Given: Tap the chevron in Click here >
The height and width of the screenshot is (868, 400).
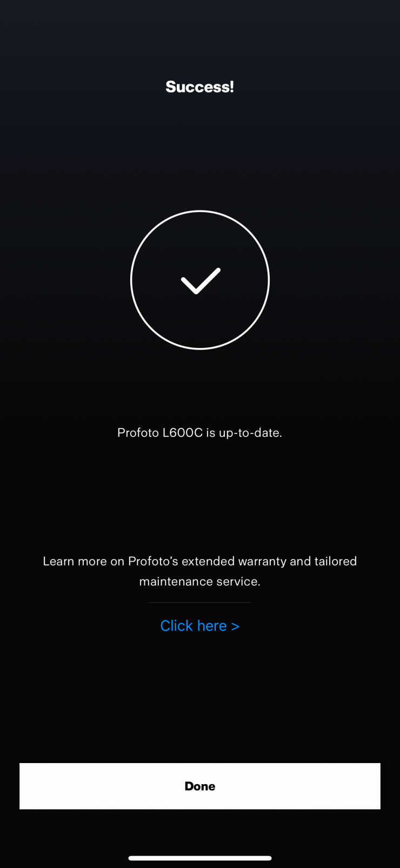Looking at the screenshot, I should click(x=235, y=626).
